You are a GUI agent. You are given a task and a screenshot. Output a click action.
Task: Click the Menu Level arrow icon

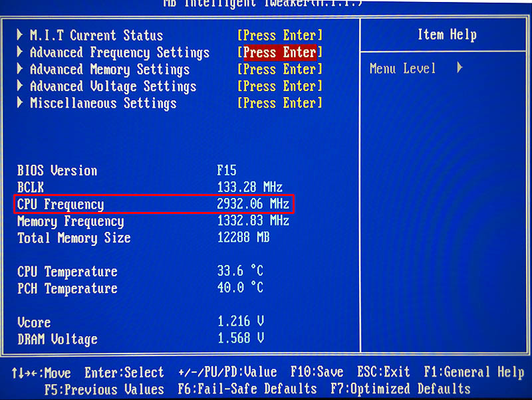460,68
